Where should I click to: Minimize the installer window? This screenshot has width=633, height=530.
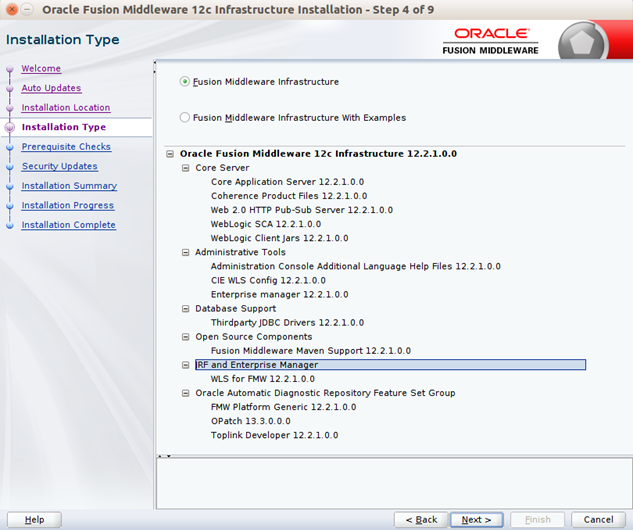pyautogui.click(x=27, y=9)
